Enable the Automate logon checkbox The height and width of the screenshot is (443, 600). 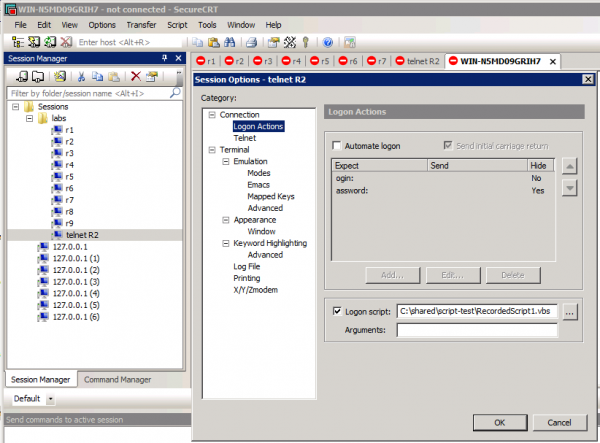click(x=337, y=146)
